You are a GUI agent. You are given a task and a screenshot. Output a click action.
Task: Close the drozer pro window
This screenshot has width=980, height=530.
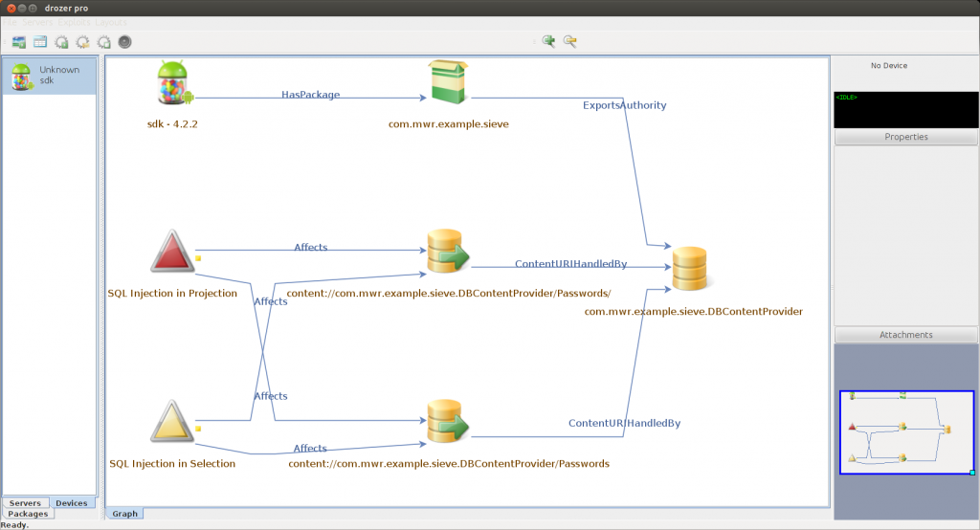pyautogui.click(x=11, y=8)
